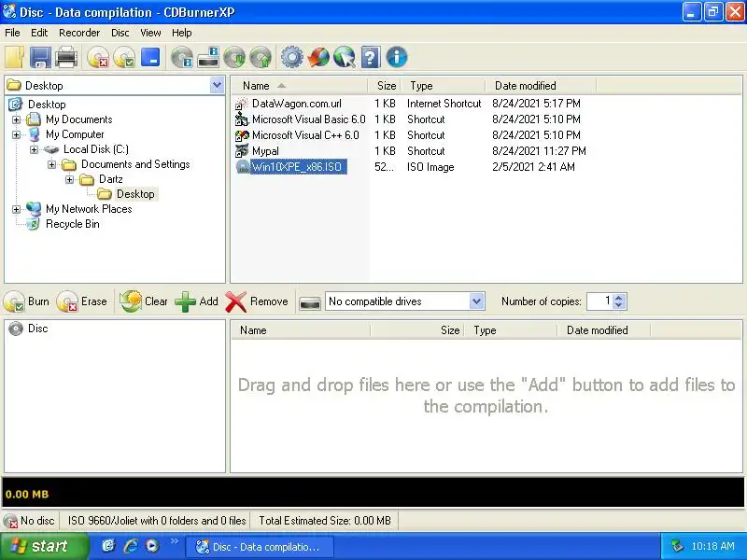Open Recorder menu
Screen dimensions: 747x560
click(x=79, y=33)
